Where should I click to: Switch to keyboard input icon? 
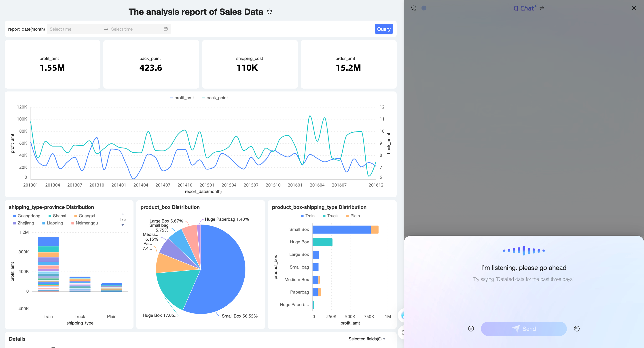click(576, 329)
